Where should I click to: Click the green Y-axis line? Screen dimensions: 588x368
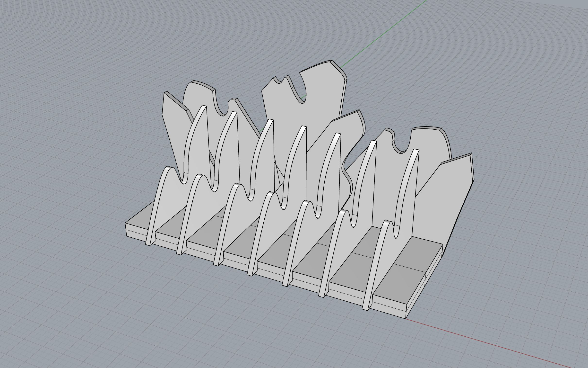point(384,34)
